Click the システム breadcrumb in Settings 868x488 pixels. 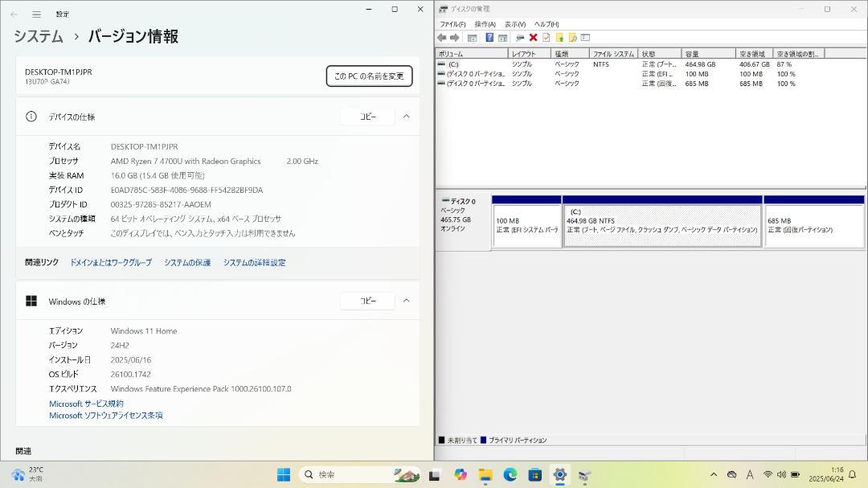coord(39,36)
